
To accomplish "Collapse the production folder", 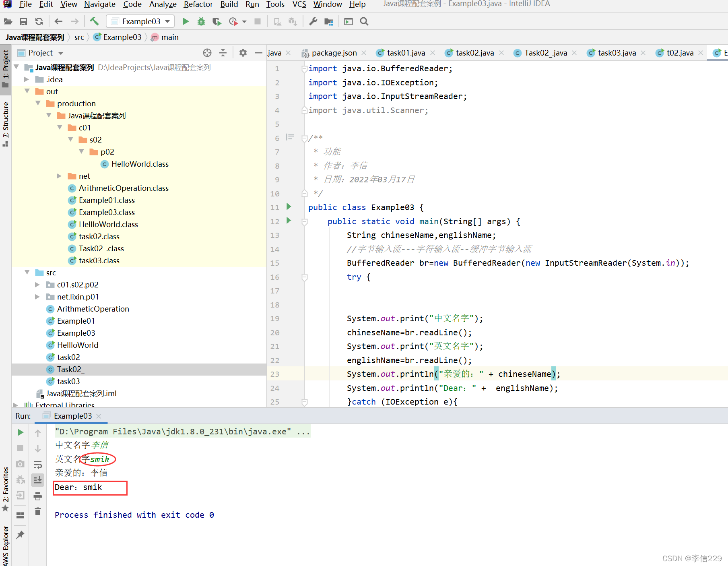I will [x=38, y=103].
